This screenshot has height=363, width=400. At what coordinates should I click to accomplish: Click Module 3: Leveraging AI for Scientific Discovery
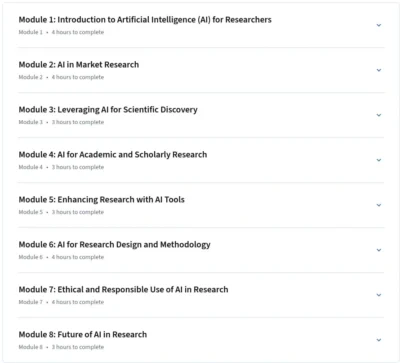tap(108, 110)
